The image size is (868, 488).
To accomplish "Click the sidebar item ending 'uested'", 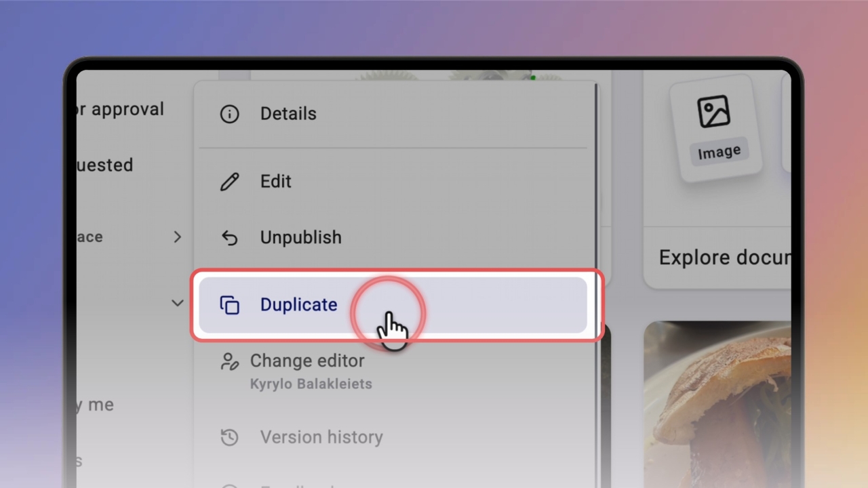I will (x=105, y=165).
